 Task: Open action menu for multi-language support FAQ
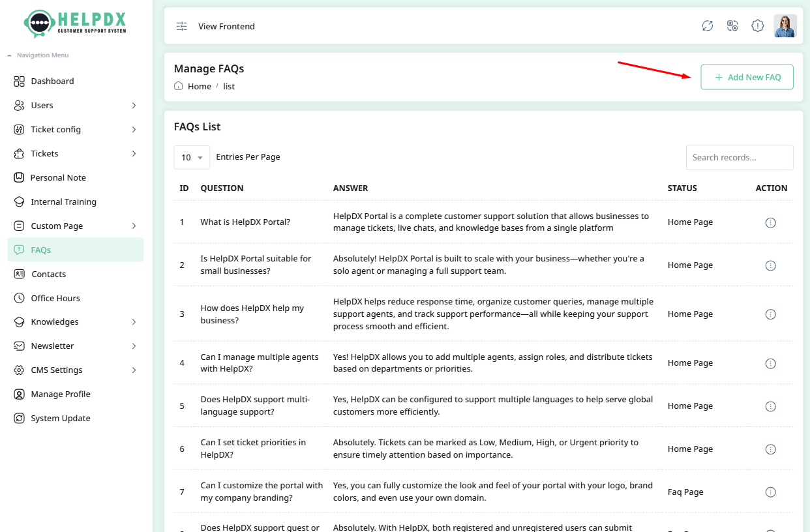[x=770, y=406]
